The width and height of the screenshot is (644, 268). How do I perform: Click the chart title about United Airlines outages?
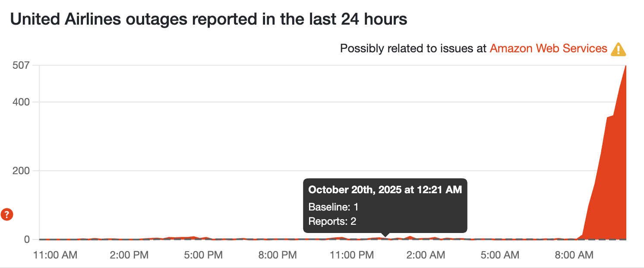pyautogui.click(x=208, y=19)
